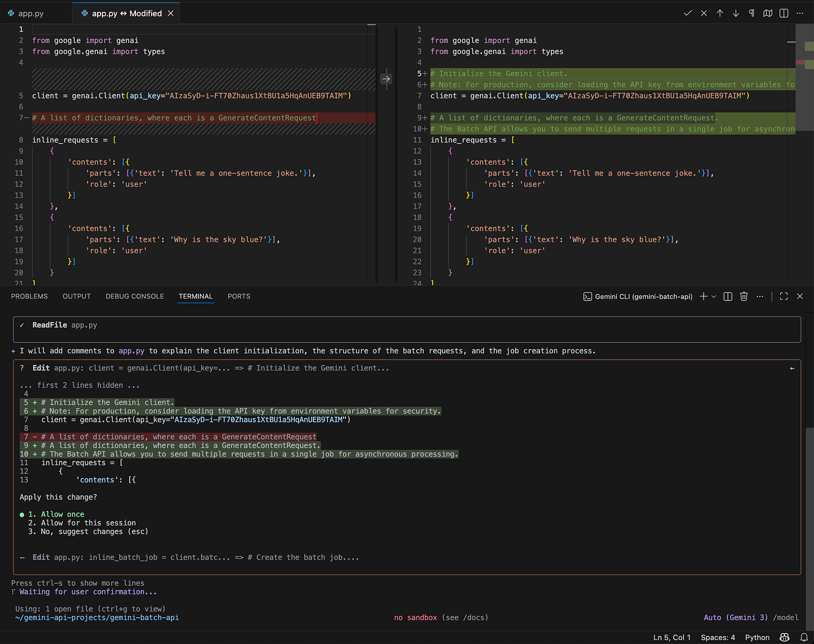814x644 pixels.
Task: Click 'Press ctrl-s to show more lines' hint
Action: point(77,583)
